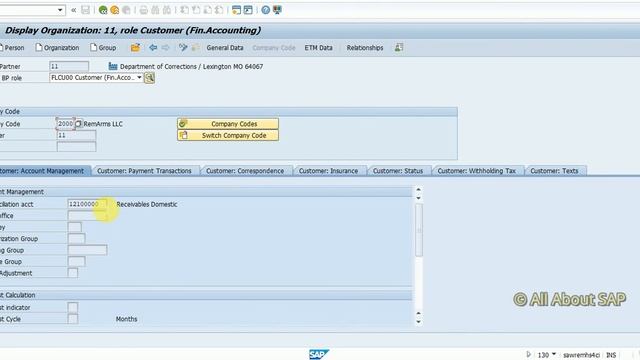This screenshot has height=360, width=640.
Task: Click the Save icon in the top toolbar
Action: (x=85, y=10)
